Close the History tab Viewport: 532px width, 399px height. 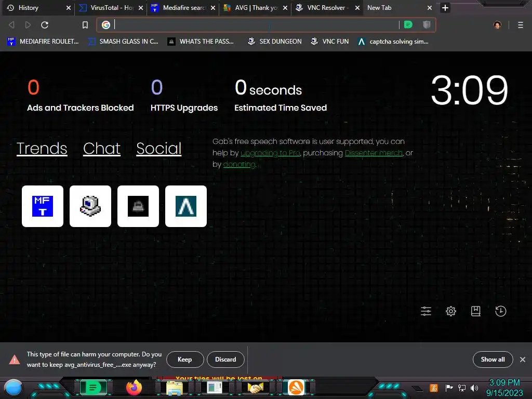(x=68, y=8)
